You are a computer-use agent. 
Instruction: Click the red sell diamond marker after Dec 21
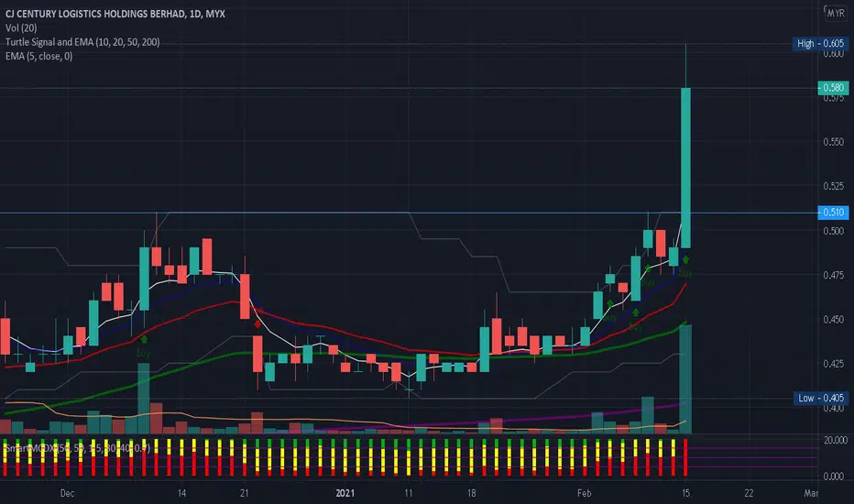tap(257, 324)
